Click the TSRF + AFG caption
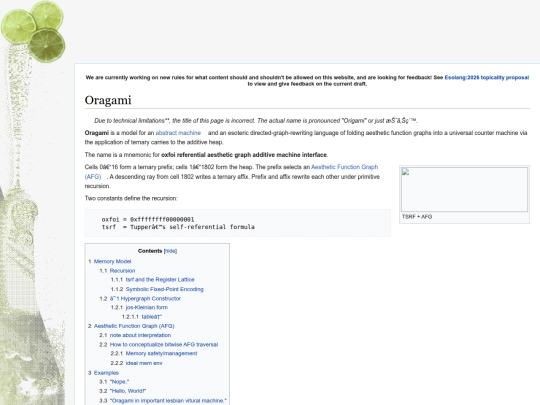This screenshot has height=405, width=540. click(417, 217)
